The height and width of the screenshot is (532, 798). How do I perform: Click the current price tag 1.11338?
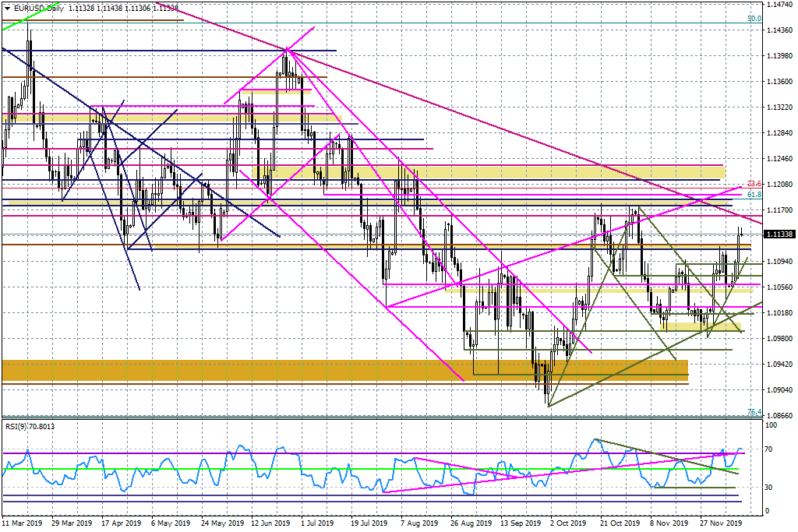(x=779, y=234)
